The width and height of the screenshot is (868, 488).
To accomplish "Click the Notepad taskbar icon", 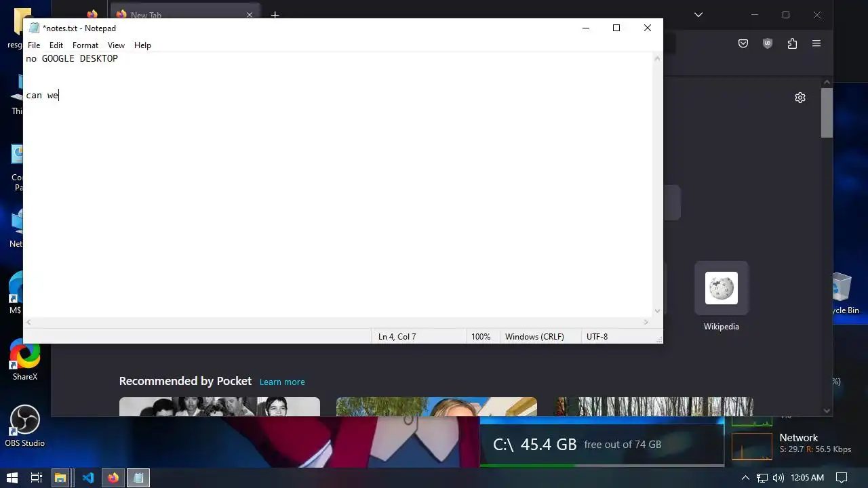I will [x=138, y=478].
